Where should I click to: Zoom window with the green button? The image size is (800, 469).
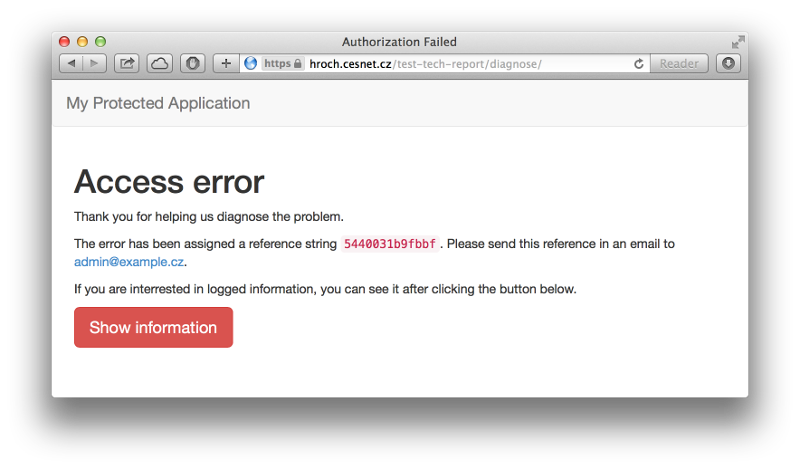pyautogui.click(x=101, y=41)
